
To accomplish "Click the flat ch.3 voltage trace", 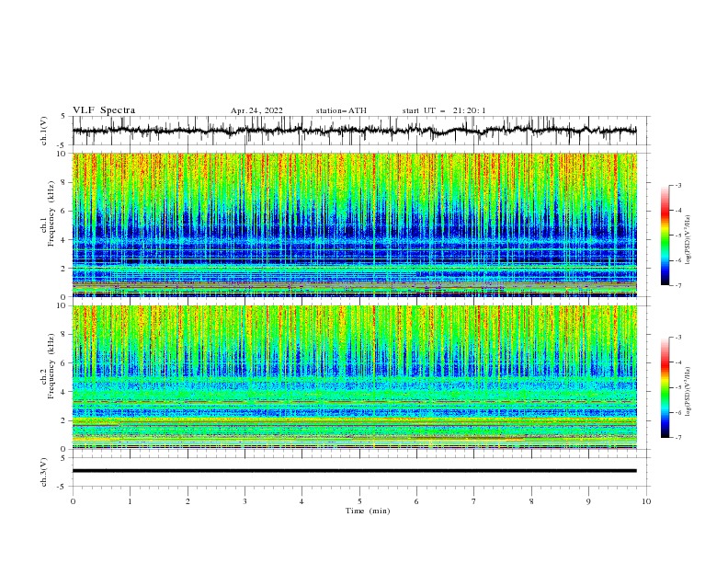I will [354, 471].
